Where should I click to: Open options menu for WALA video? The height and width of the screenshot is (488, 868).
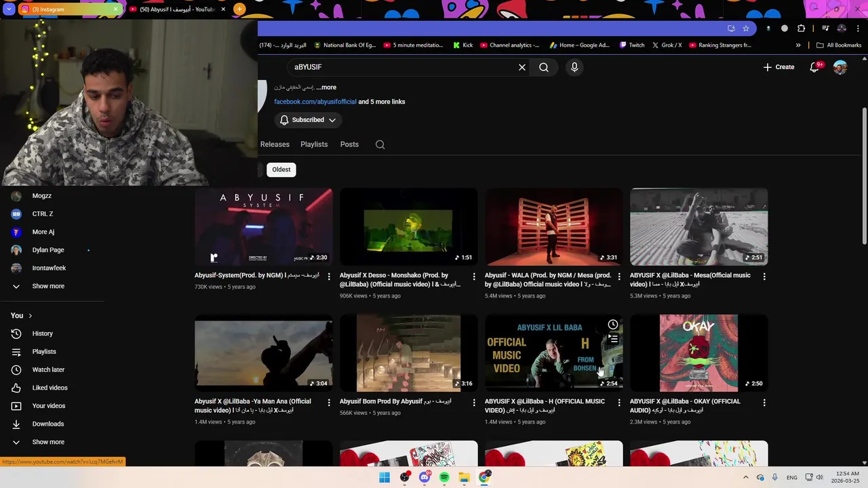pyautogui.click(x=619, y=277)
